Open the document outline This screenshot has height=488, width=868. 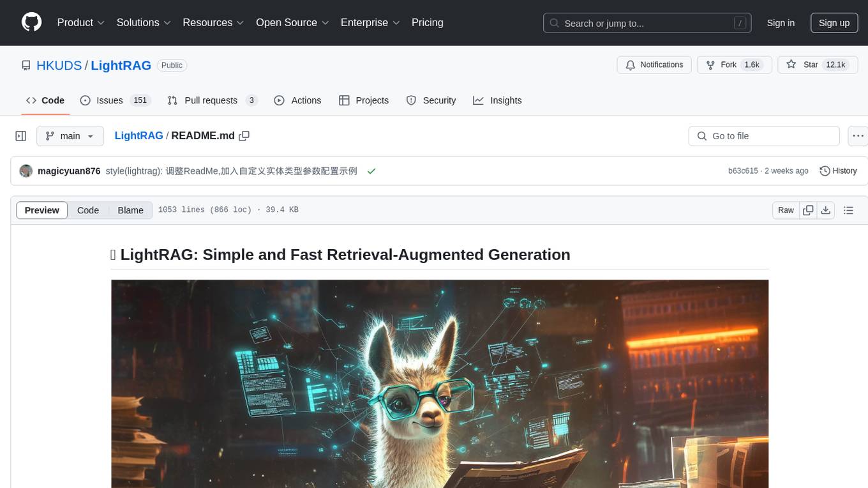tap(848, 210)
